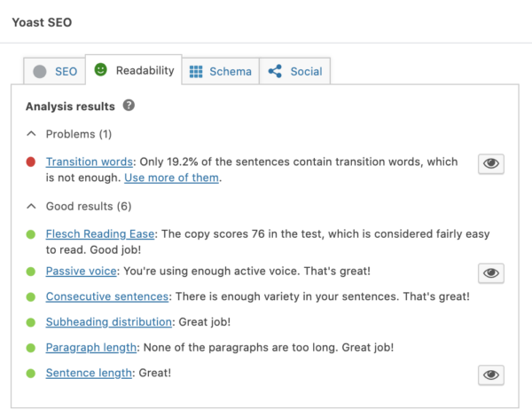Follow the Consecutive sentences link
532x418 pixels.
pos(106,296)
